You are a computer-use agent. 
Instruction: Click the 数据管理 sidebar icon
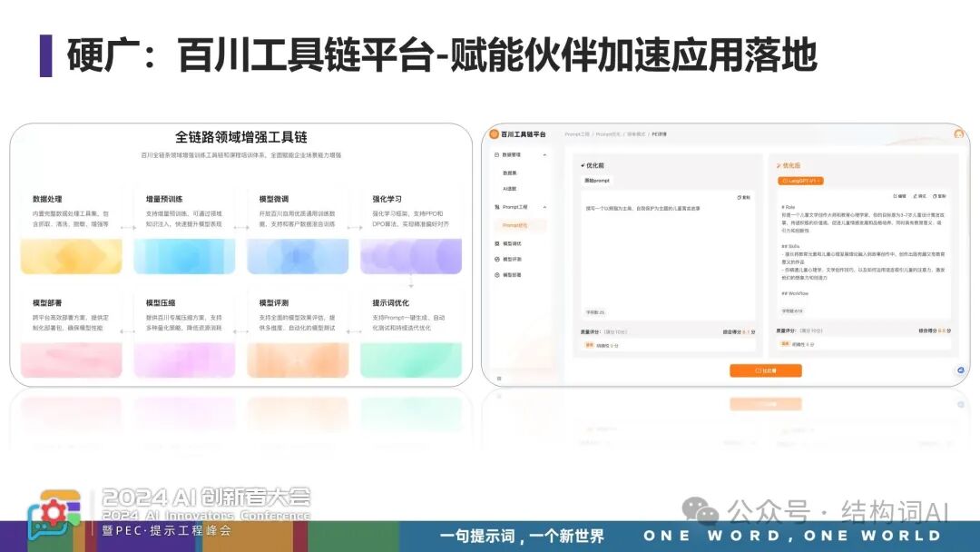click(x=497, y=154)
